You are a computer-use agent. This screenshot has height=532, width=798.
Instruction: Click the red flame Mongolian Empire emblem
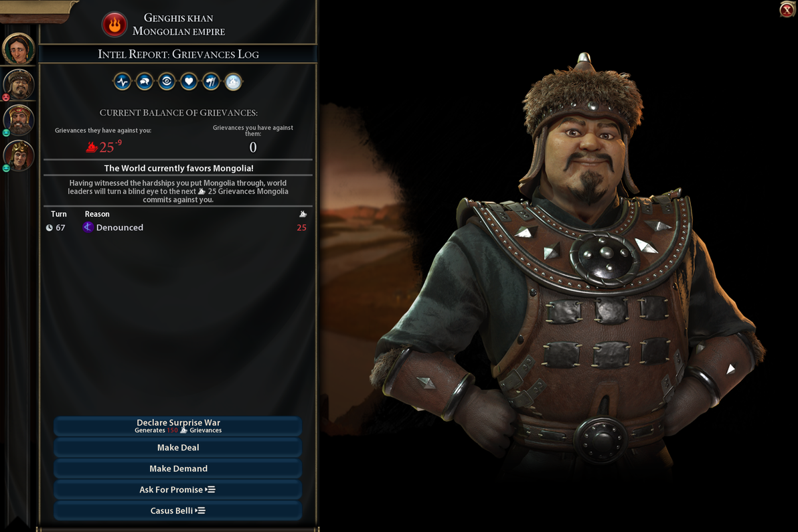[x=114, y=24]
